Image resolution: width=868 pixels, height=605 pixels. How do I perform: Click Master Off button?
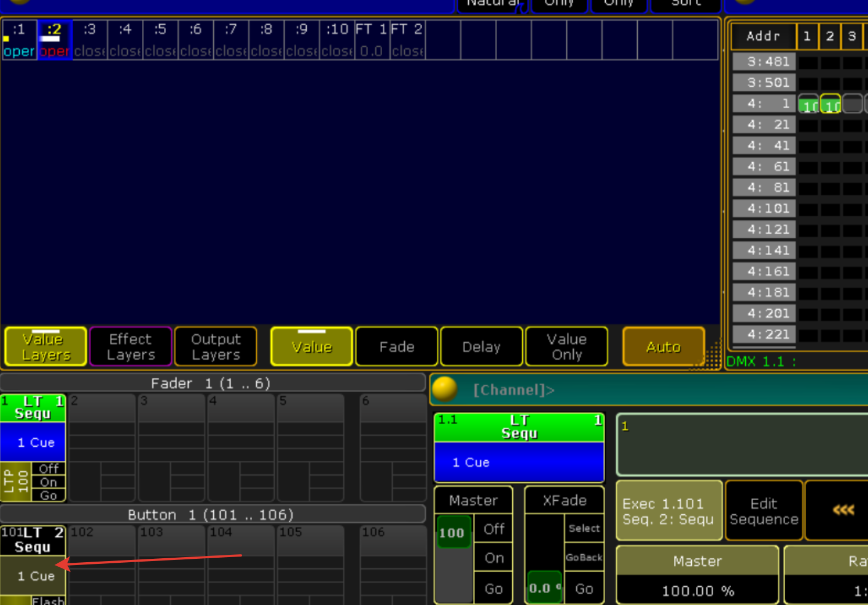(494, 529)
